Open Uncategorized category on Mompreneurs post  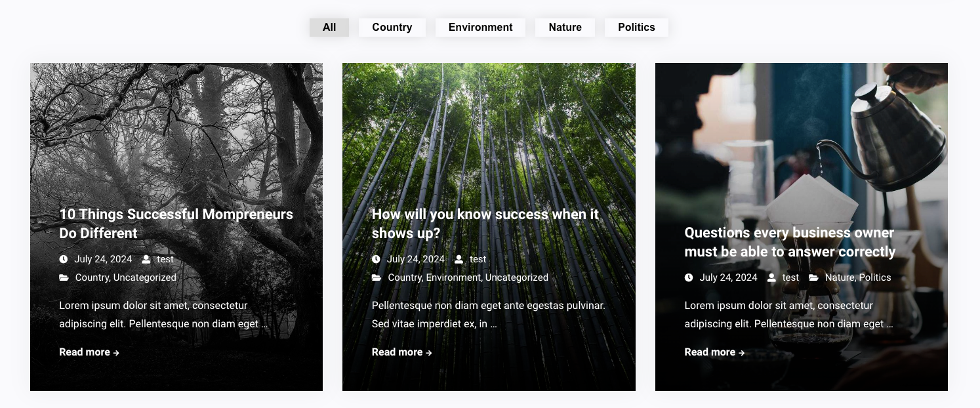(145, 277)
